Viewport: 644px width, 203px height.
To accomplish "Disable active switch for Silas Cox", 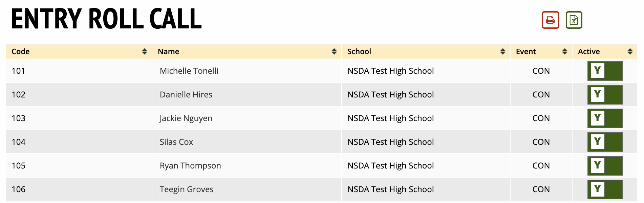I will [605, 142].
